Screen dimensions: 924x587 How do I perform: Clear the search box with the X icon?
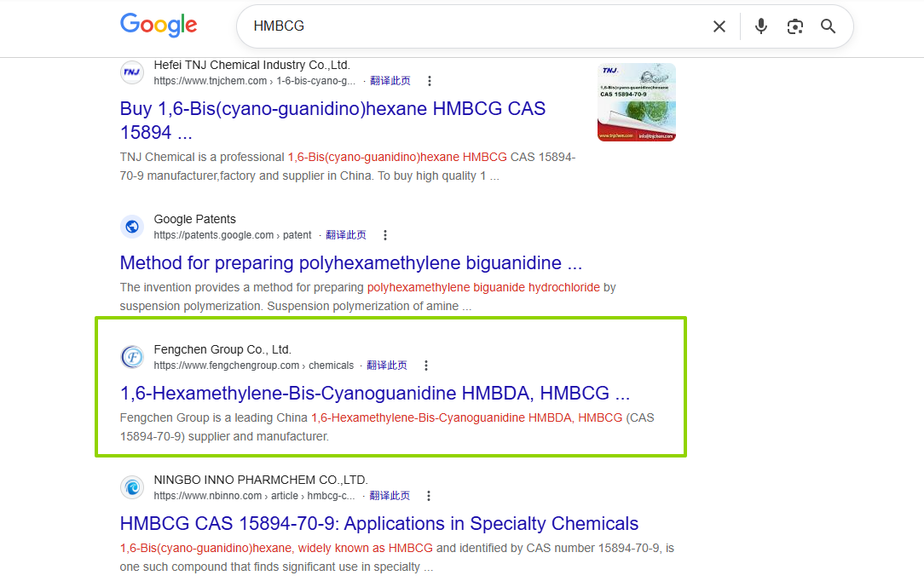click(x=719, y=26)
